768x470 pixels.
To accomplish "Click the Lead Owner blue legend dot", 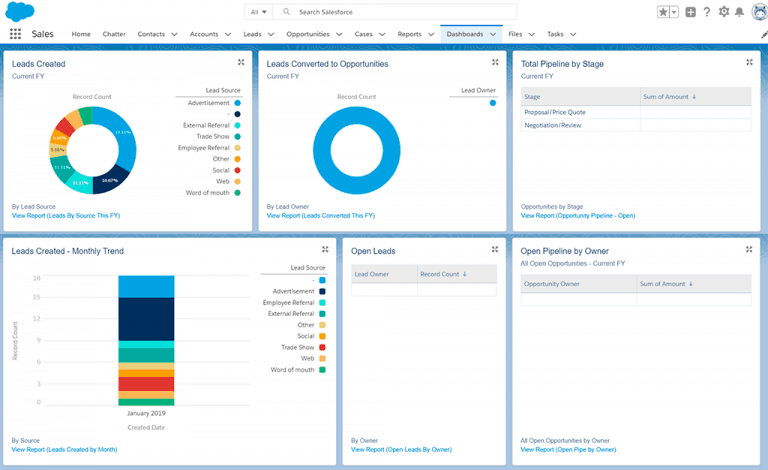I will (x=493, y=103).
